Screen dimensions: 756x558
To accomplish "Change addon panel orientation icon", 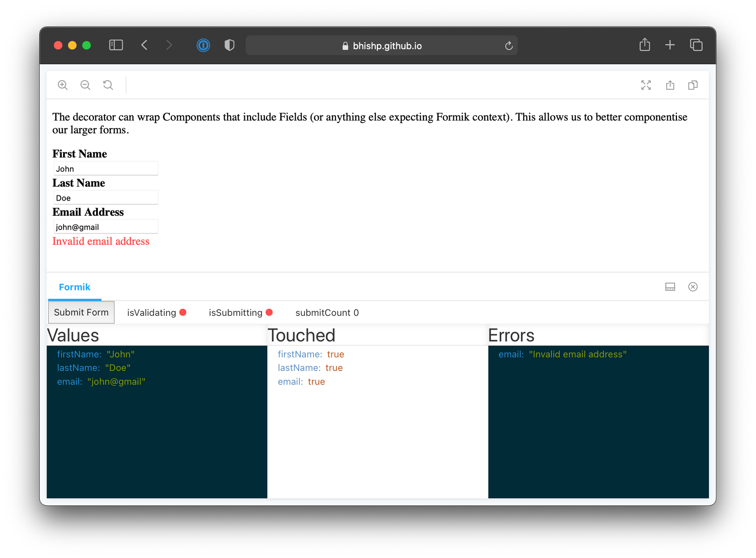I will click(x=670, y=287).
